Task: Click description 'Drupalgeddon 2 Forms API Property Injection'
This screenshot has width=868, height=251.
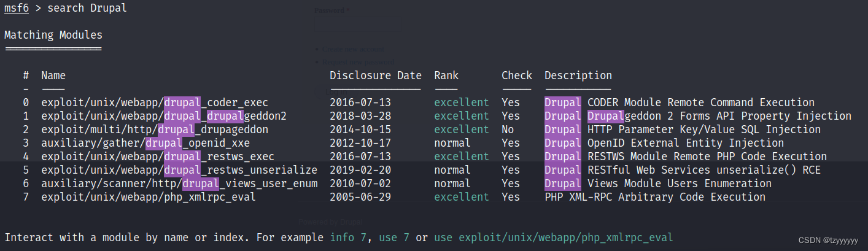Action: (x=719, y=116)
